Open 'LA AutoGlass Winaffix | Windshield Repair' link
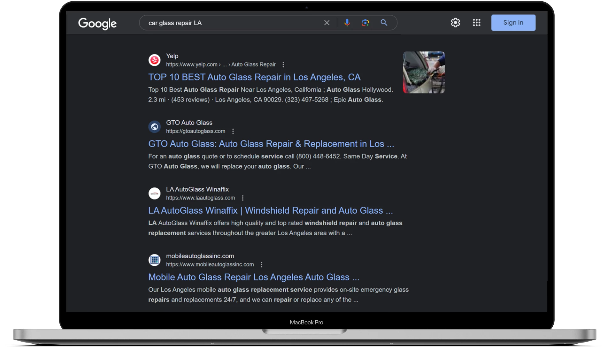The width and height of the screenshot is (607, 364). [270, 210]
